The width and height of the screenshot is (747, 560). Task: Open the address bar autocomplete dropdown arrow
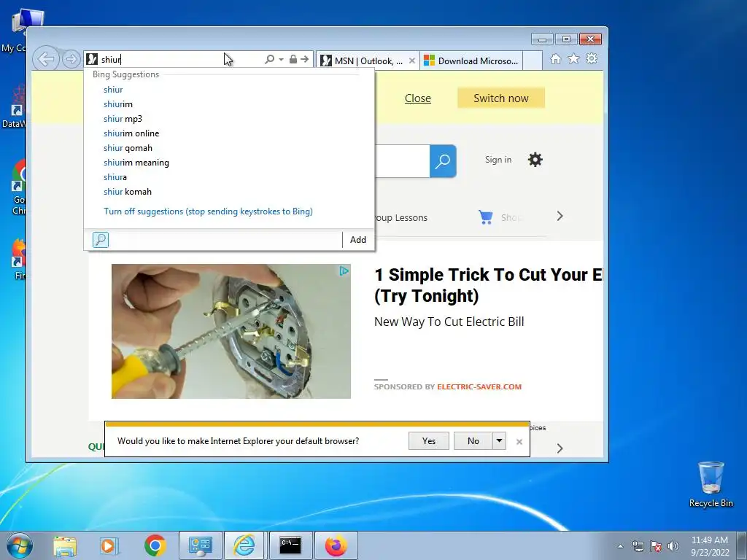click(281, 59)
